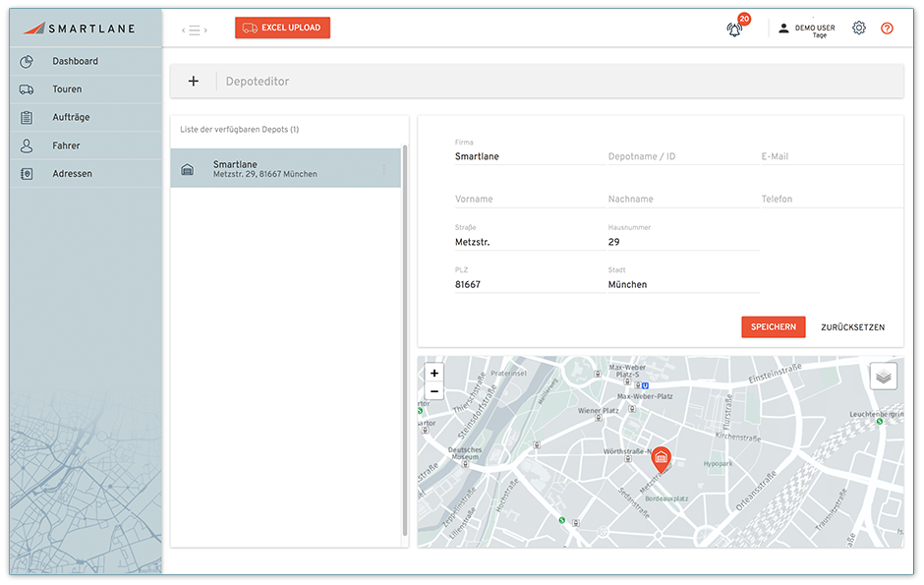This screenshot has height=585, width=924.
Task: Open the three-dot menu on Smartlane depot
Action: pos(384,169)
